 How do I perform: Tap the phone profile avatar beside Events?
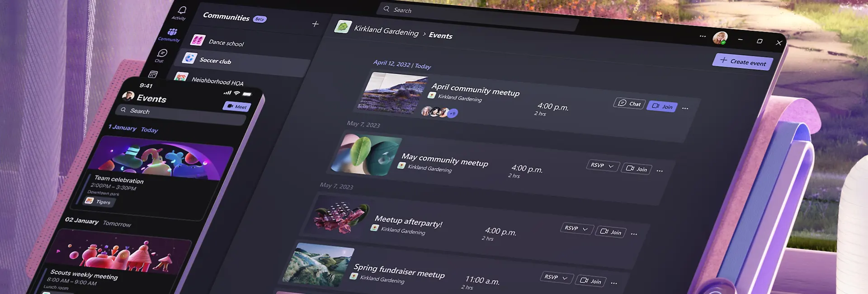128,95
